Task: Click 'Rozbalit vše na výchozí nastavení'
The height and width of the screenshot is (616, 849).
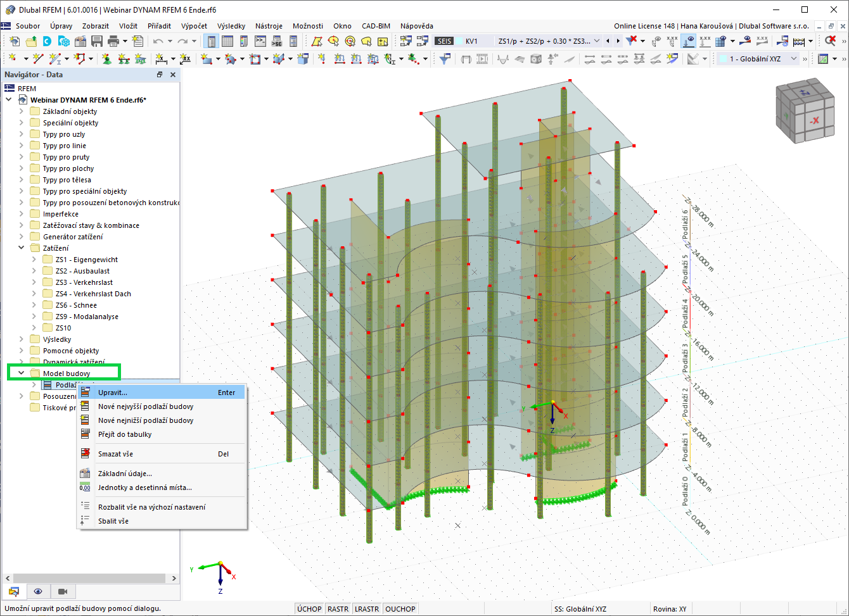Action: (162, 507)
